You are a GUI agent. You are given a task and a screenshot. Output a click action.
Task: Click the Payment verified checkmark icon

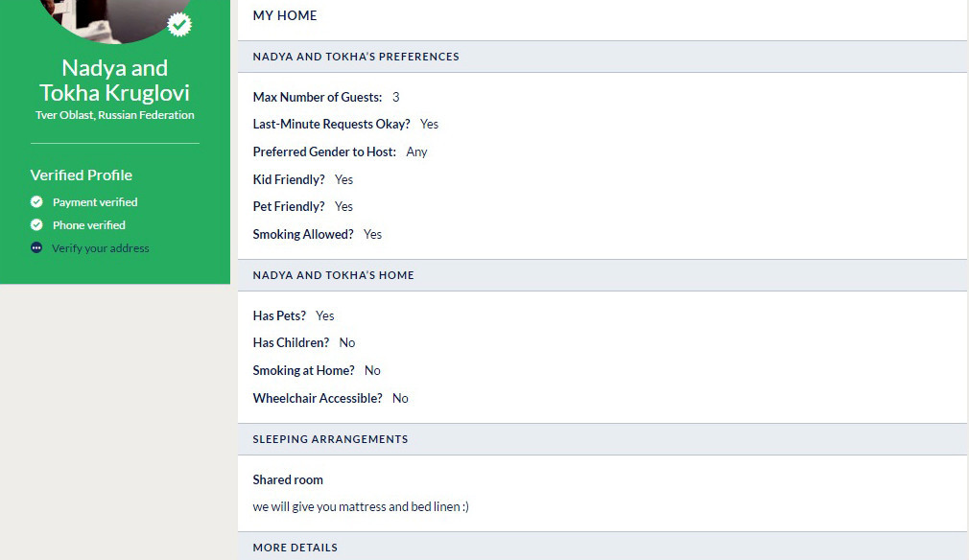(x=36, y=202)
